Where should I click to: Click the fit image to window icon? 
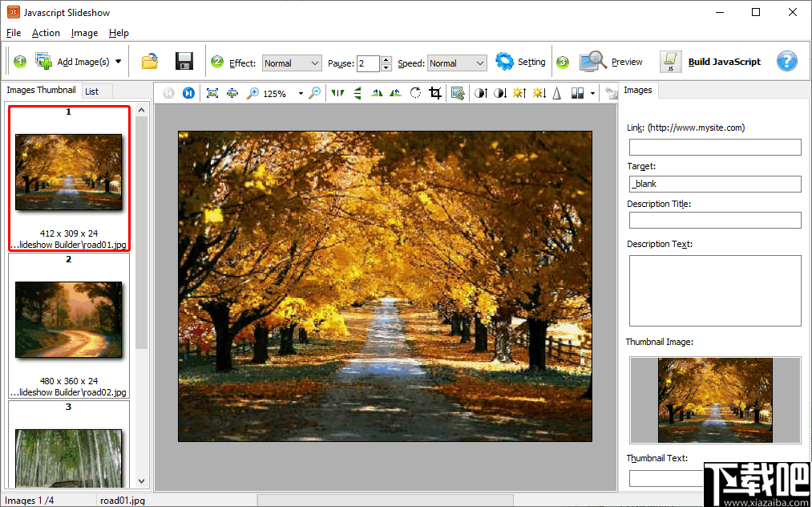click(x=212, y=93)
